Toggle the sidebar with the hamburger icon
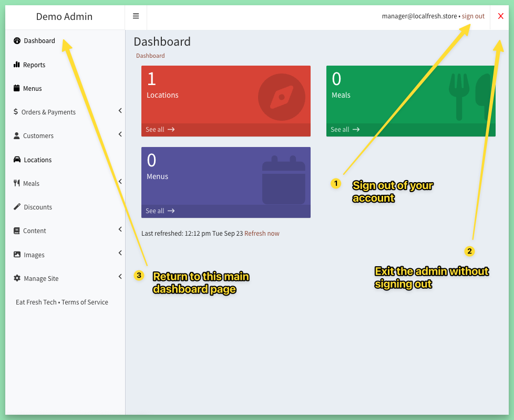 point(136,16)
